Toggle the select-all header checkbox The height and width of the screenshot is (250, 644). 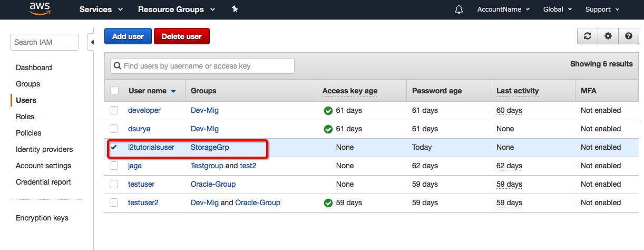click(x=114, y=91)
